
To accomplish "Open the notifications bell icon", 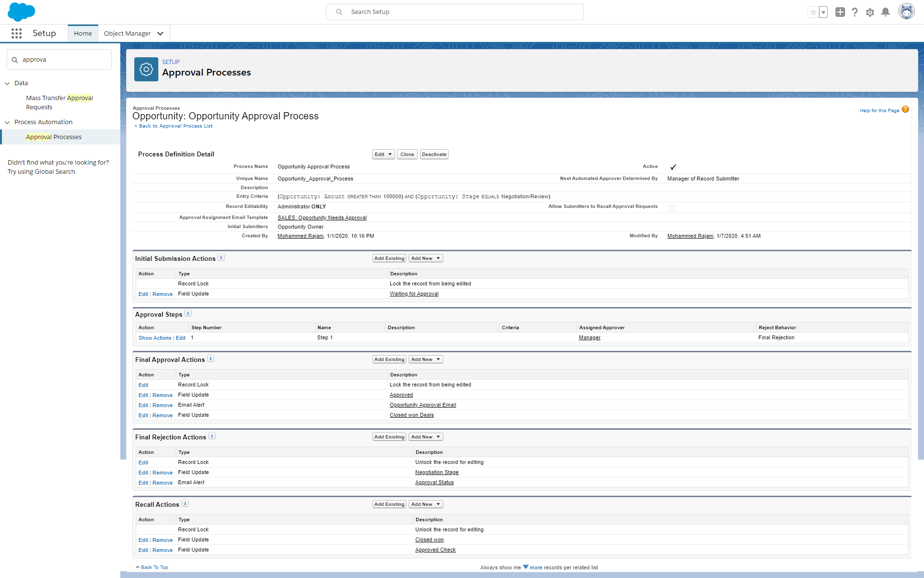I will coord(885,13).
